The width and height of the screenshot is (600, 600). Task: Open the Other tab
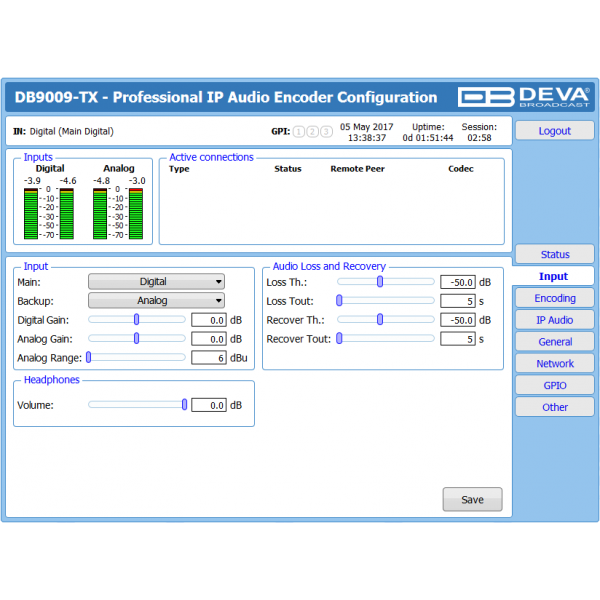(x=554, y=407)
